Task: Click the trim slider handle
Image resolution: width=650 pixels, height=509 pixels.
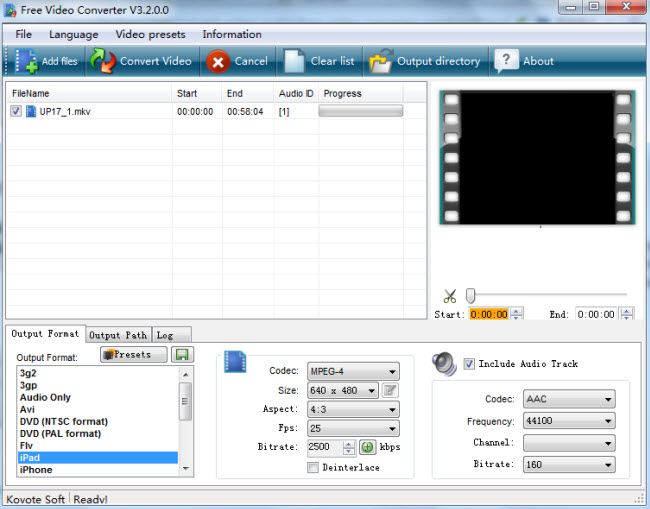Action: tap(470, 296)
